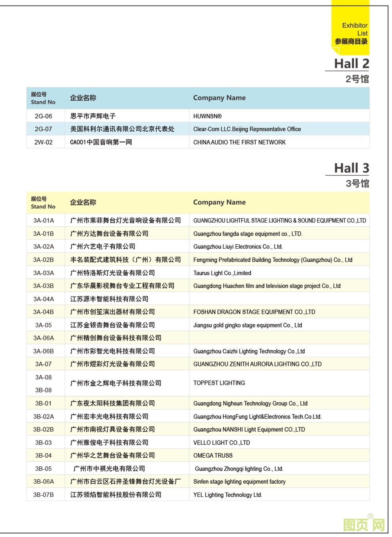Click the Stand No header in Hall 2 table

[x=43, y=98]
